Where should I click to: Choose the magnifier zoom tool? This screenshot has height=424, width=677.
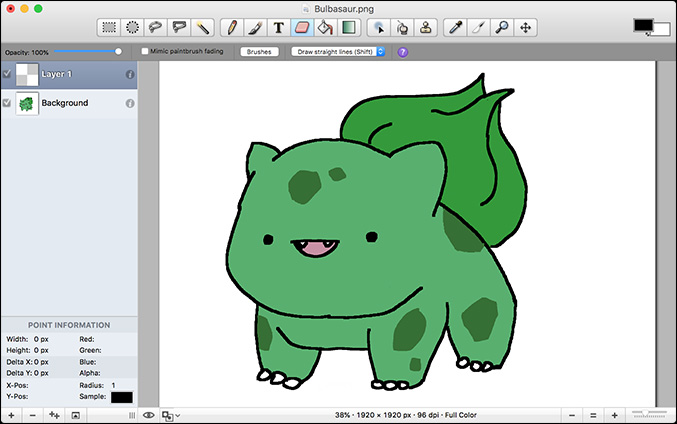(x=502, y=28)
